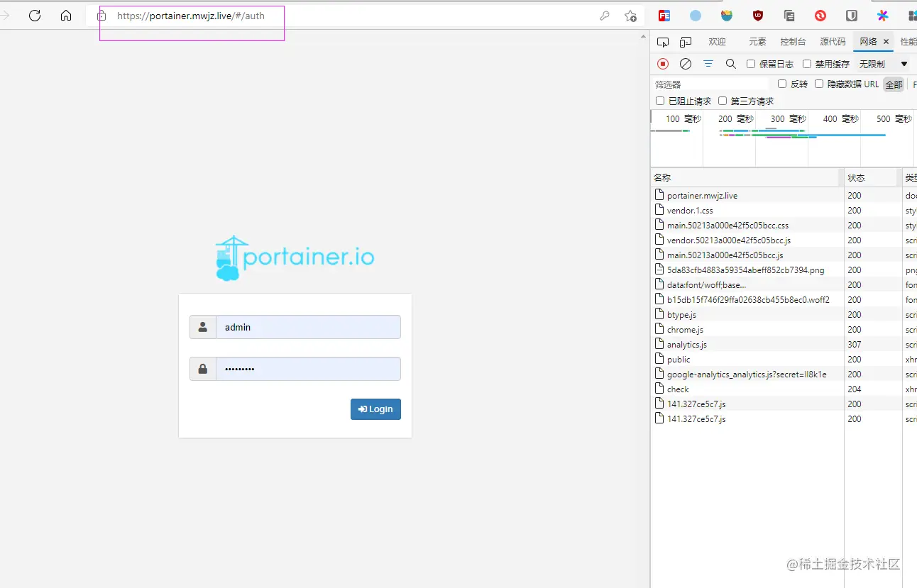
Task: Enable the 保留日志 checkbox
Action: tap(751, 64)
